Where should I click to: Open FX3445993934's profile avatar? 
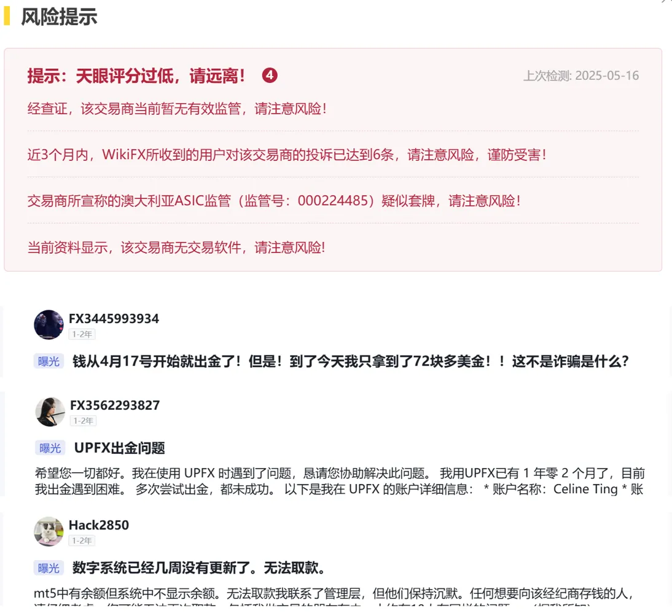pyautogui.click(x=49, y=325)
